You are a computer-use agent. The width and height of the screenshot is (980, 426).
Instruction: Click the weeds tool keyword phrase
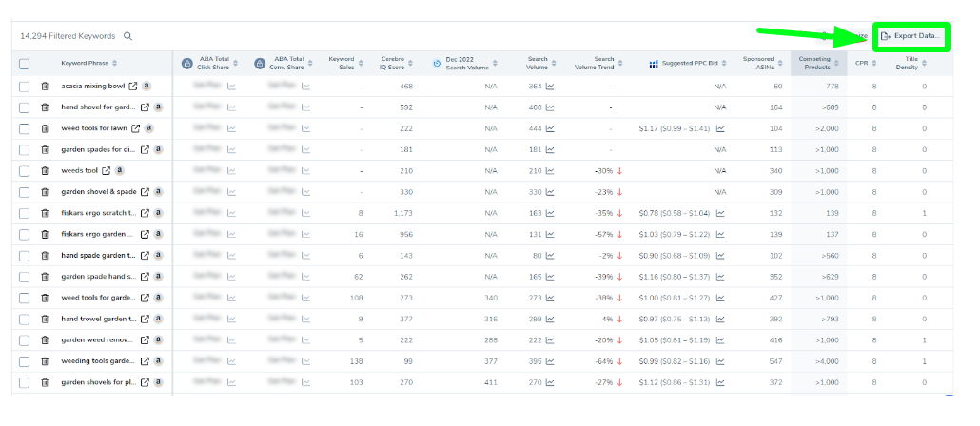click(80, 171)
